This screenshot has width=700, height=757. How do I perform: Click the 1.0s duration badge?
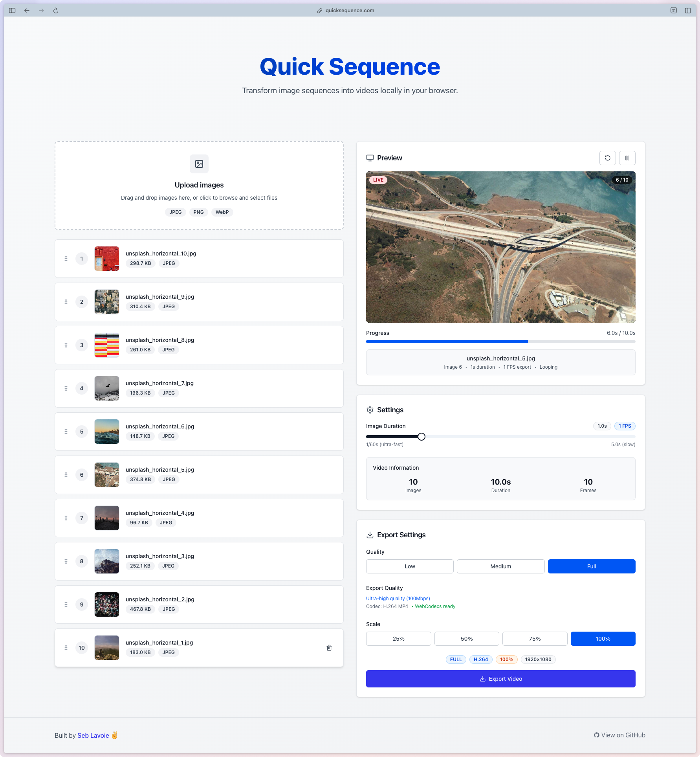(602, 426)
